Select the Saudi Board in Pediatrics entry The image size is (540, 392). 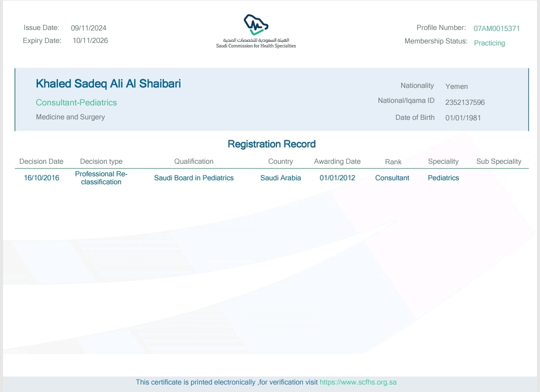click(193, 178)
